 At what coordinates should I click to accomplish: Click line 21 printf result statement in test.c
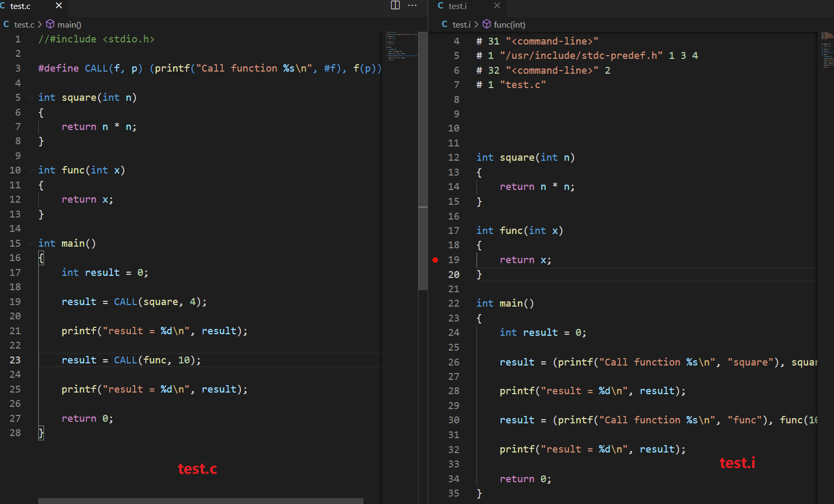154,331
